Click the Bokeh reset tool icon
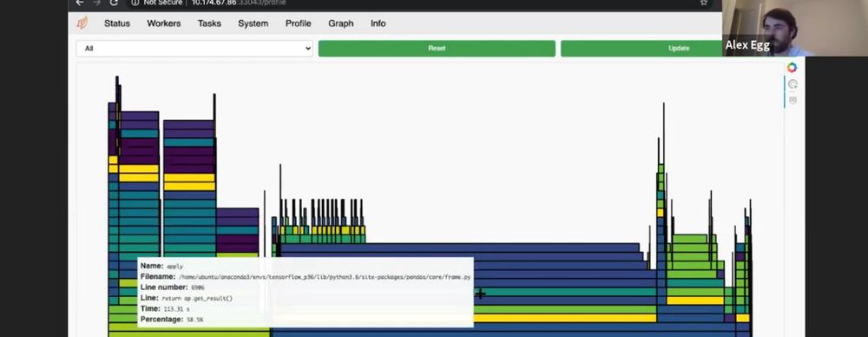 (792, 84)
